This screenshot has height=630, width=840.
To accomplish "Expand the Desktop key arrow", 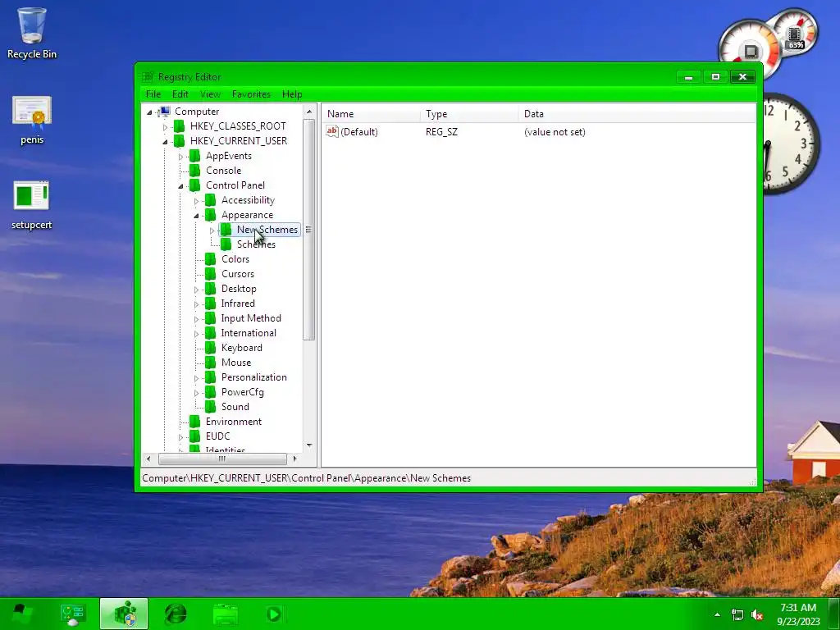I will coord(196,290).
